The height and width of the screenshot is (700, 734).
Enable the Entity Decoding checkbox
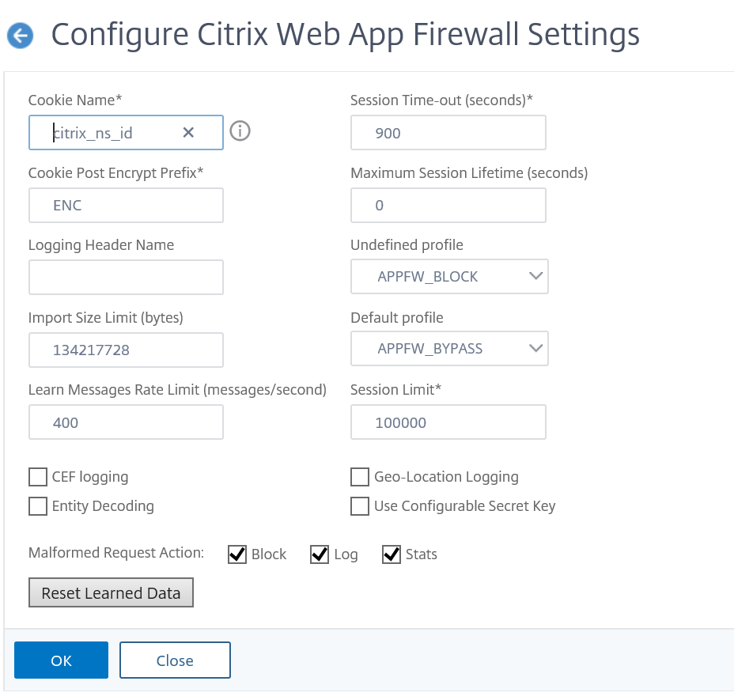pos(38,506)
